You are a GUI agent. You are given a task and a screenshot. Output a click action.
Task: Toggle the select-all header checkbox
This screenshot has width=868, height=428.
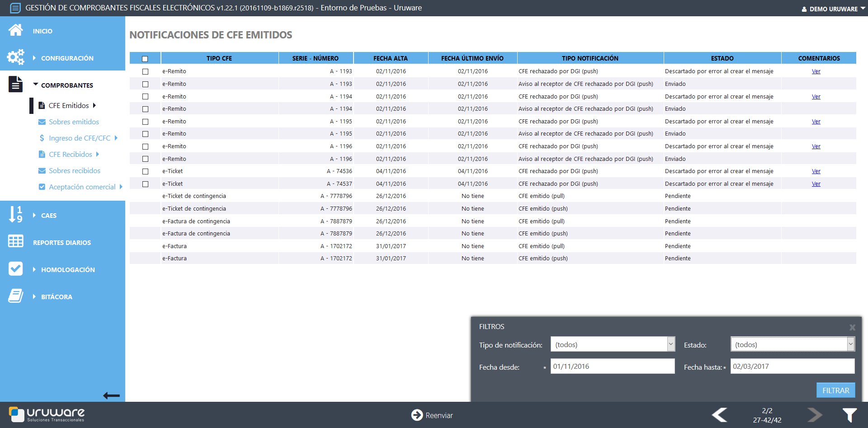click(x=145, y=59)
